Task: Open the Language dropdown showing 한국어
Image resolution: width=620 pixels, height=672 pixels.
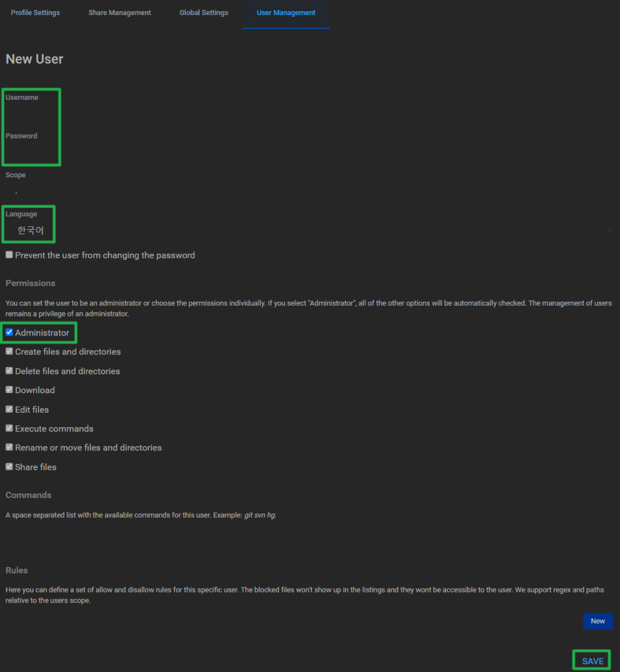Action: point(309,230)
